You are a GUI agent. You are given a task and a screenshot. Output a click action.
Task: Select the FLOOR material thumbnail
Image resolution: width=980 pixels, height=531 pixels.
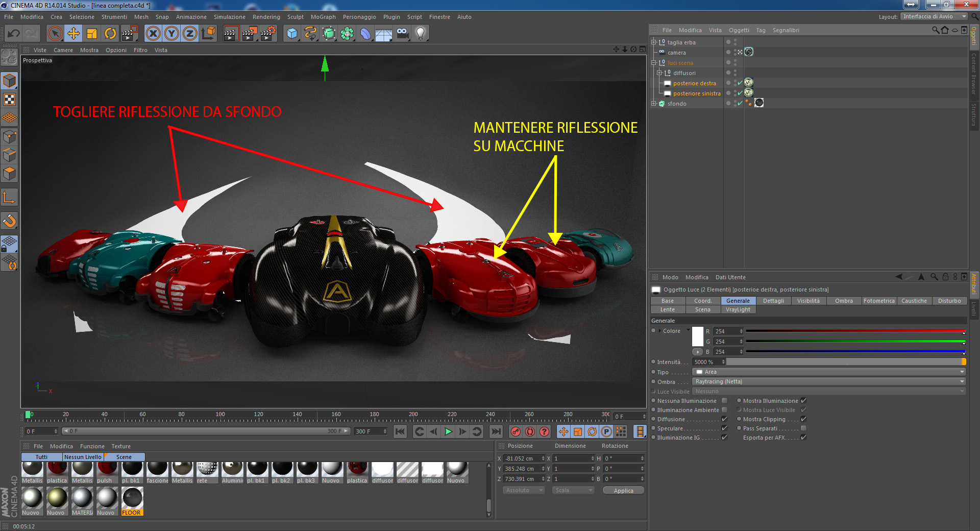pyautogui.click(x=132, y=501)
